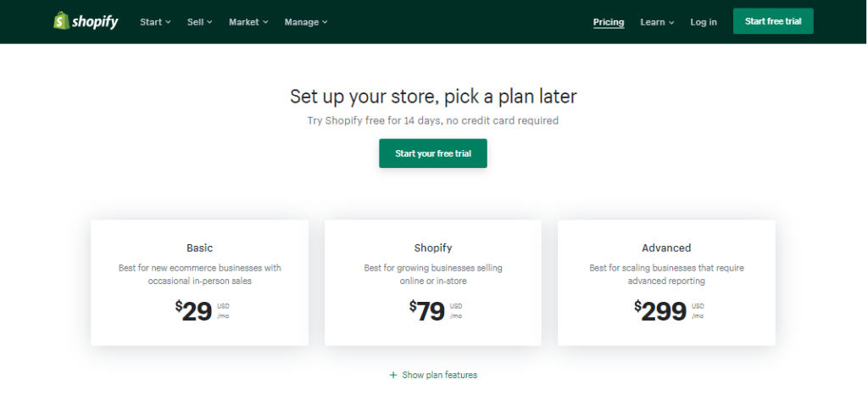Click the Shopify wordmark in the header
The image size is (868, 396).
pos(97,21)
